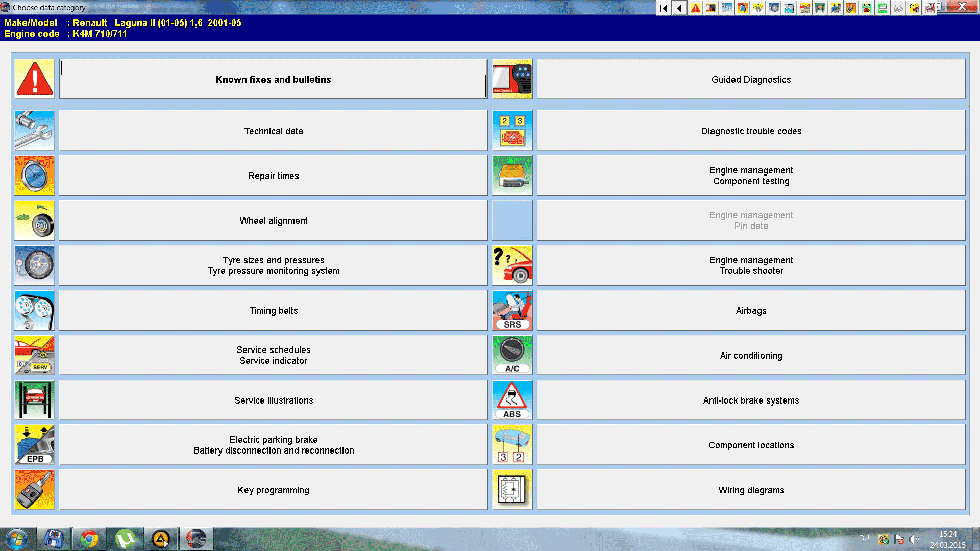Open uTorrent from the taskbar
980x551 pixels.
pos(125,539)
